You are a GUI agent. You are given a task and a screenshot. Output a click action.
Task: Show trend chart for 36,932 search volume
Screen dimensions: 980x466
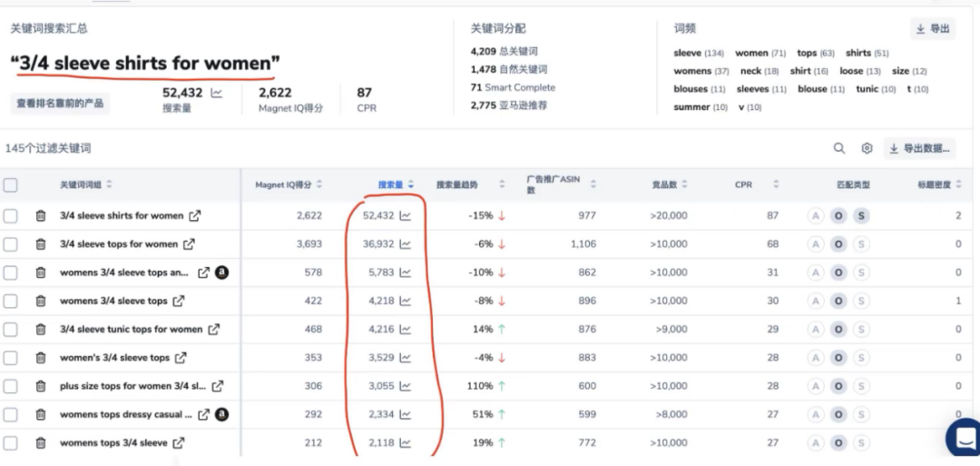(x=406, y=244)
